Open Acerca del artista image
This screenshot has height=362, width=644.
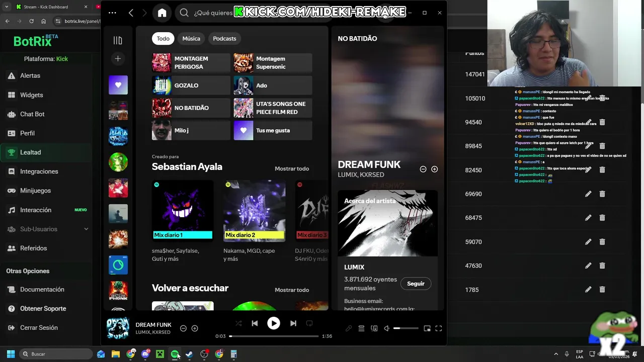387,223
